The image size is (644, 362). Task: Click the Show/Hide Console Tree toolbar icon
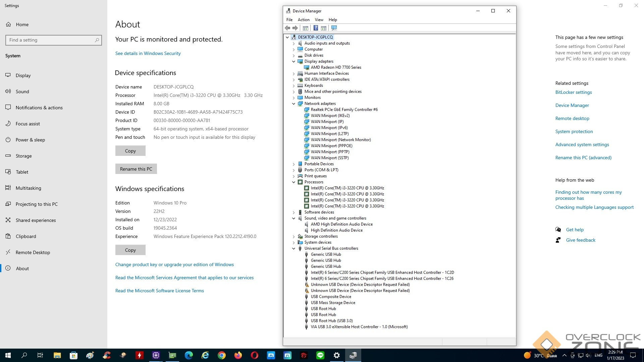[305, 28]
